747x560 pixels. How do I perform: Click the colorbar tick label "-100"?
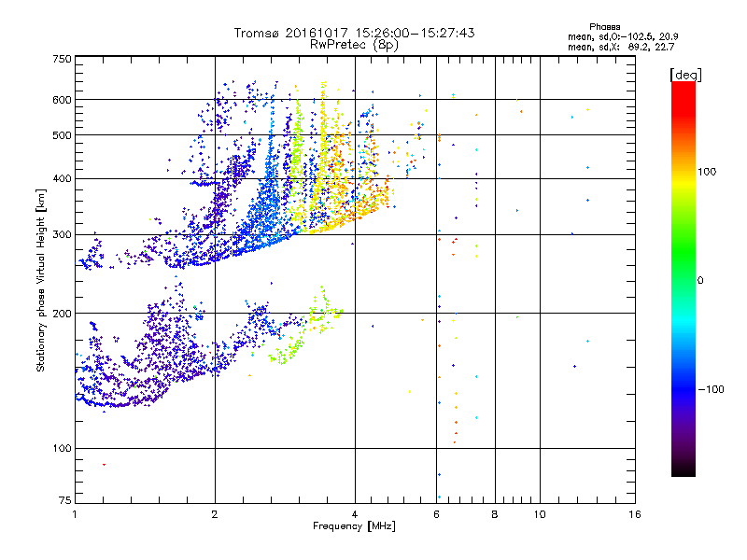[x=711, y=389]
